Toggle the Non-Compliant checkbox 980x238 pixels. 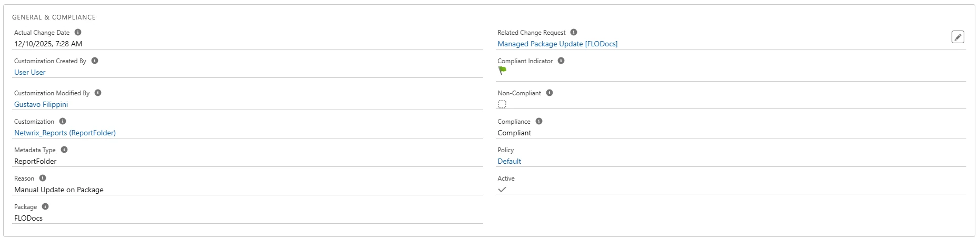tap(502, 104)
